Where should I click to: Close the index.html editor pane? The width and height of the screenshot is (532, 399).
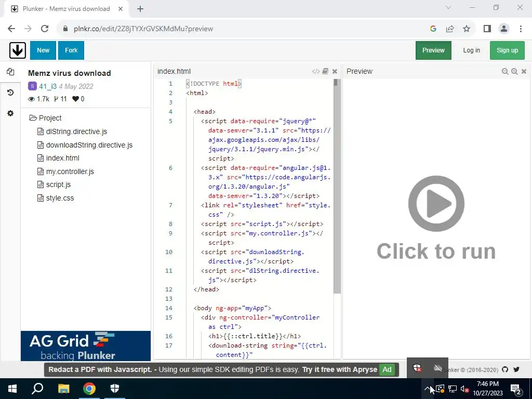click(x=335, y=71)
